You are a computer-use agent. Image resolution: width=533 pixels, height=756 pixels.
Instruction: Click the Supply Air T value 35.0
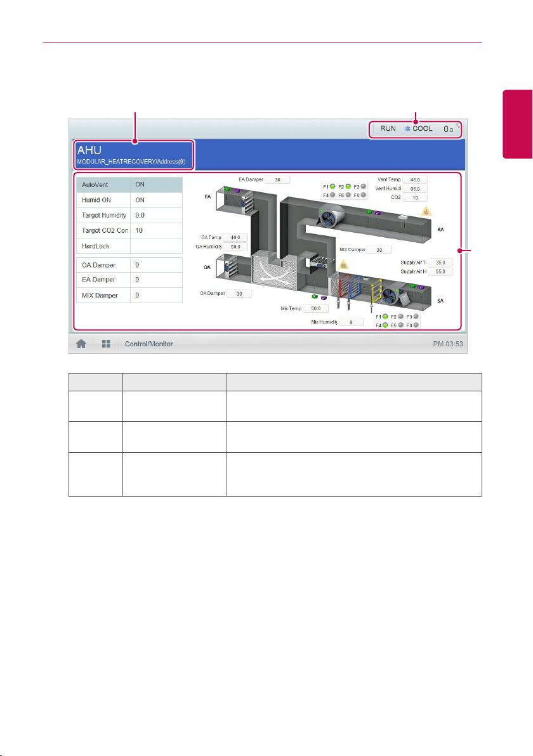click(x=440, y=263)
